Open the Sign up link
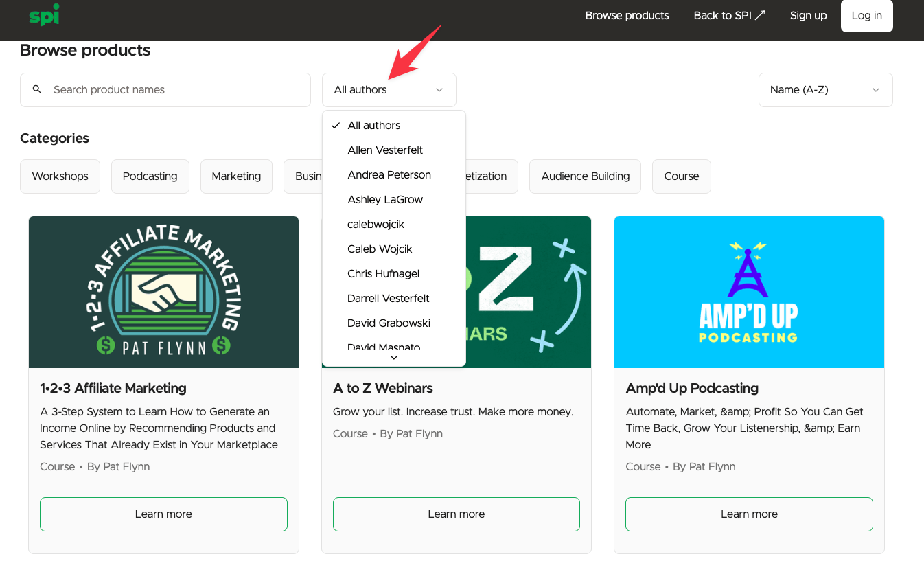 [808, 16]
